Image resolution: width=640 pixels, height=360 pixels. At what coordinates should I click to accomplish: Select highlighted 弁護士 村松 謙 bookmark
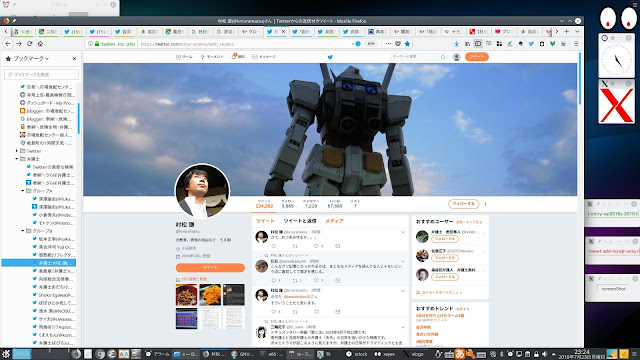click(x=39, y=263)
